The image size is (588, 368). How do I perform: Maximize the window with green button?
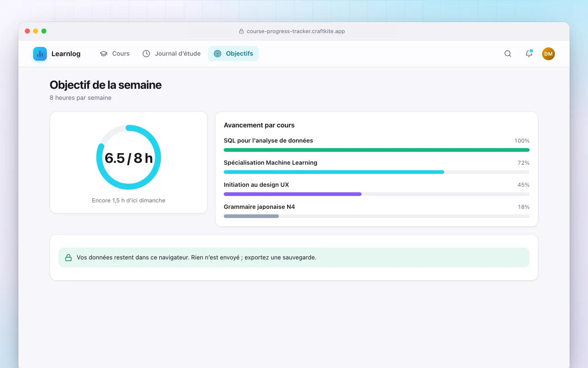[44, 31]
